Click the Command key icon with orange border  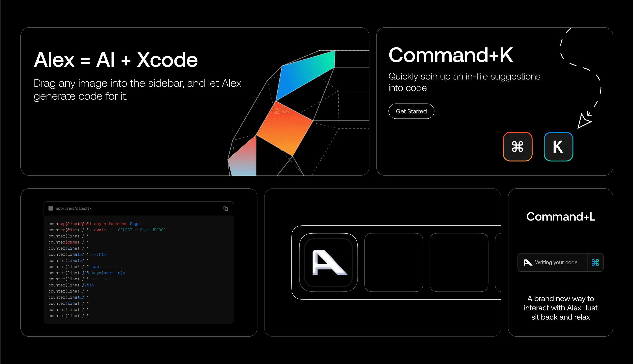click(x=517, y=146)
